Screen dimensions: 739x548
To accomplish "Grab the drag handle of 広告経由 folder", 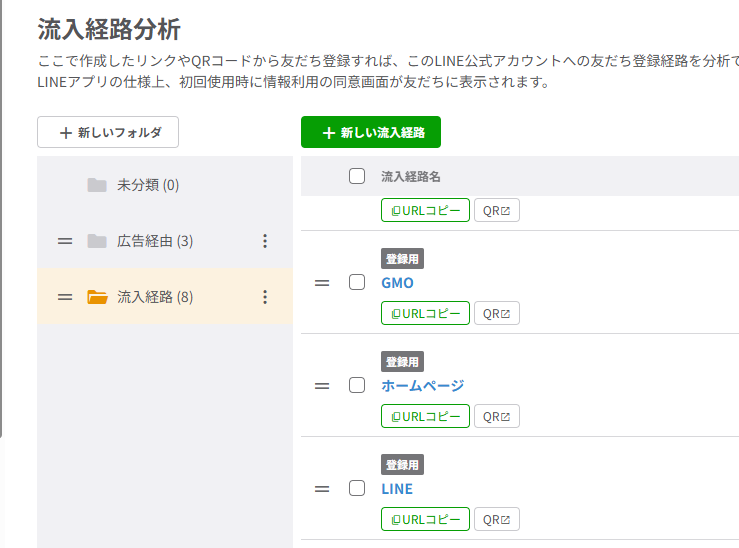I will (x=65, y=241).
